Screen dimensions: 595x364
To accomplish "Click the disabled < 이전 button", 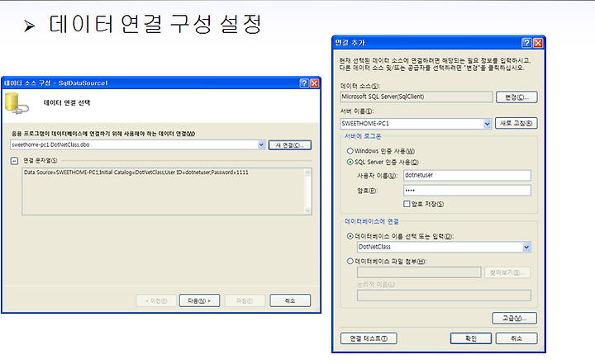I will tap(156, 300).
